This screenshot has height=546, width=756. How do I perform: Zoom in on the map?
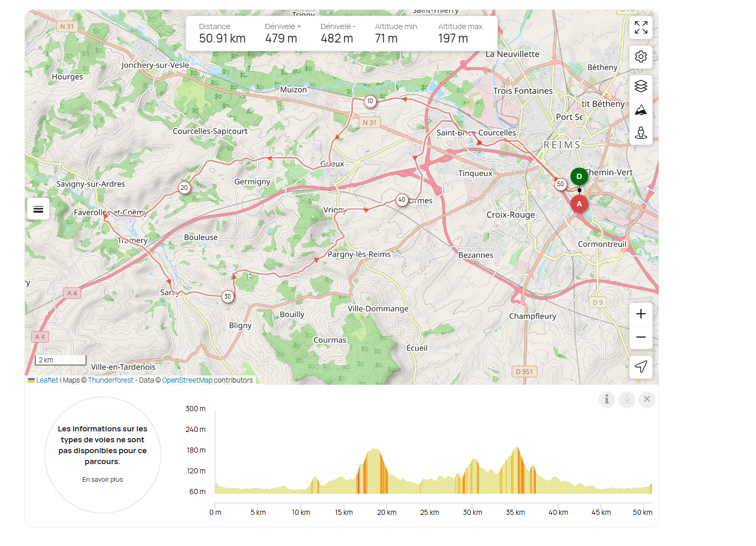pyautogui.click(x=640, y=314)
